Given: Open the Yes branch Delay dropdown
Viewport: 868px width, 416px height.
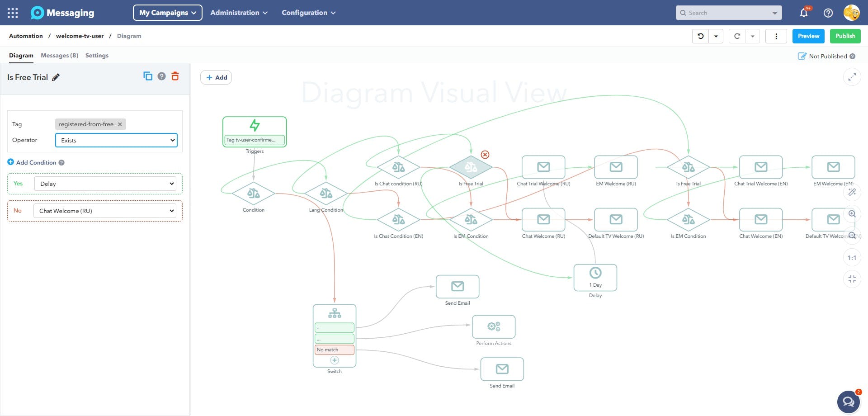Looking at the screenshot, I should 105,184.
